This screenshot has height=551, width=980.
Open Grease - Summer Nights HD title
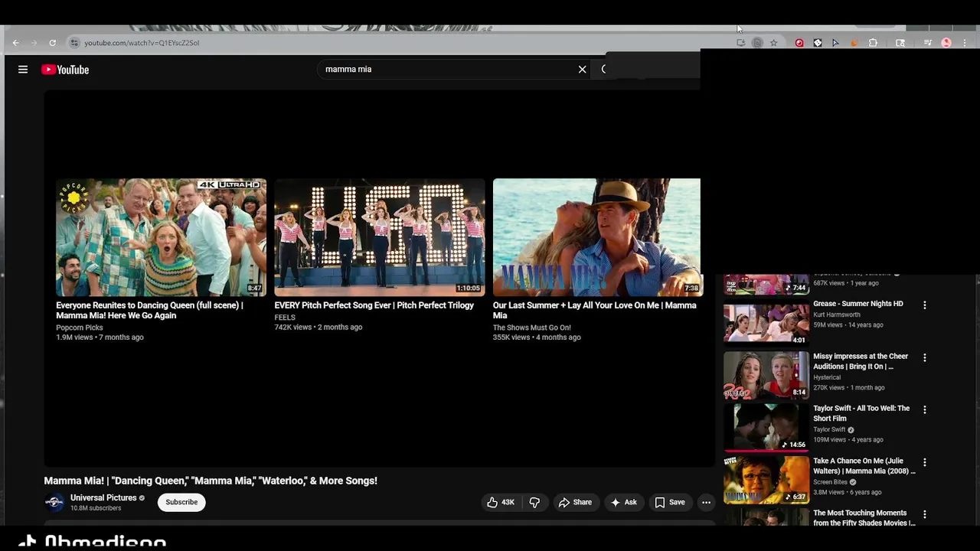pyautogui.click(x=858, y=304)
